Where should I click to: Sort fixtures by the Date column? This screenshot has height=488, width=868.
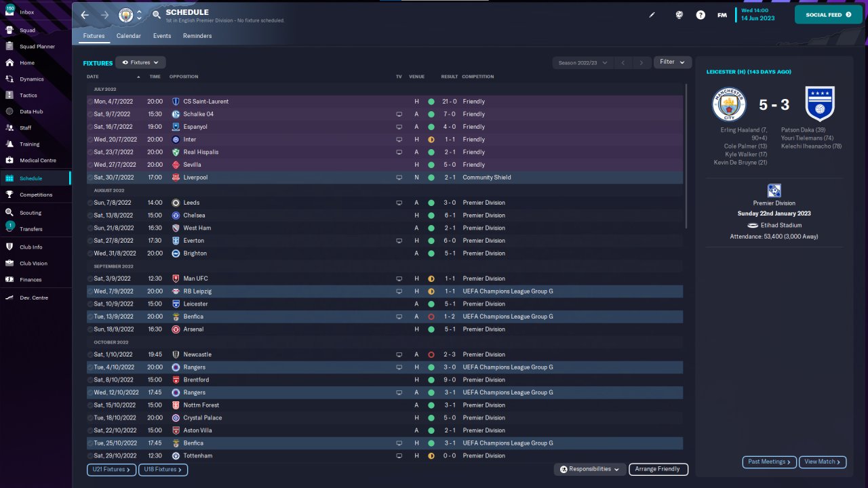tap(93, 77)
